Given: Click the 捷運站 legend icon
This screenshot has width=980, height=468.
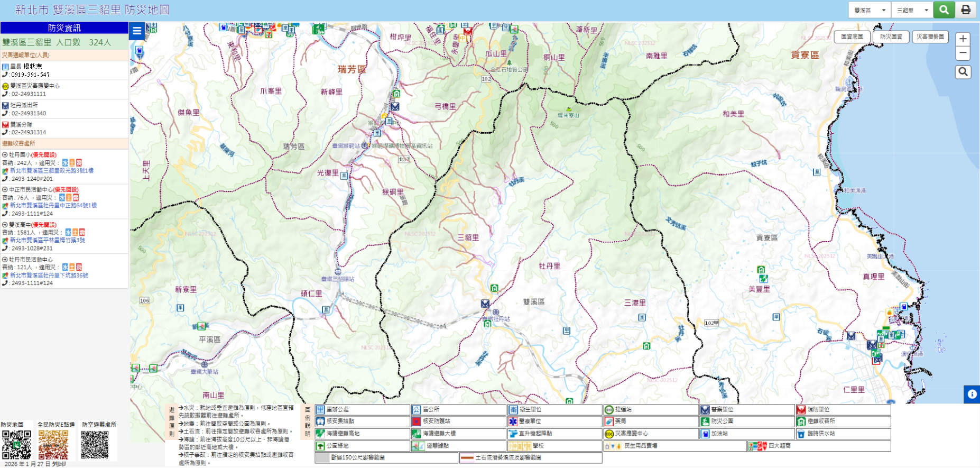Looking at the screenshot, I should pyautogui.click(x=609, y=410).
